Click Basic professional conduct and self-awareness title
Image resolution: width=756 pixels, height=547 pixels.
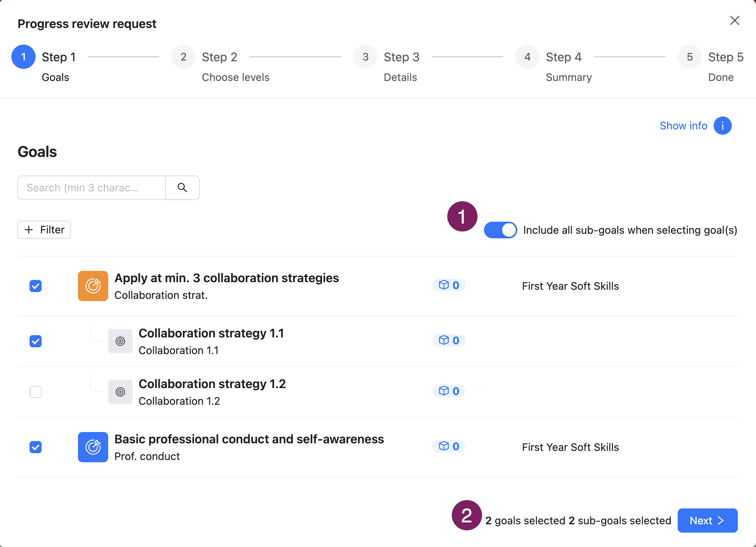(249, 439)
